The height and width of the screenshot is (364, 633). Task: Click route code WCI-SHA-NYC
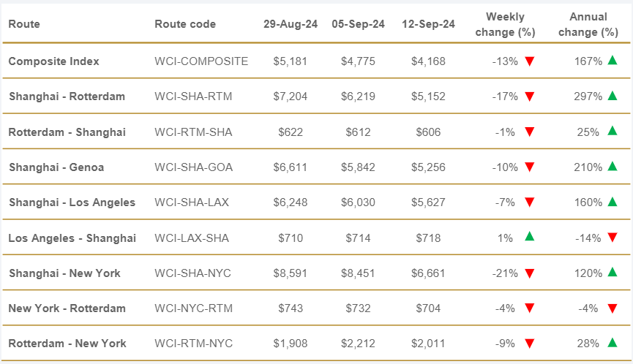pyautogui.click(x=193, y=273)
